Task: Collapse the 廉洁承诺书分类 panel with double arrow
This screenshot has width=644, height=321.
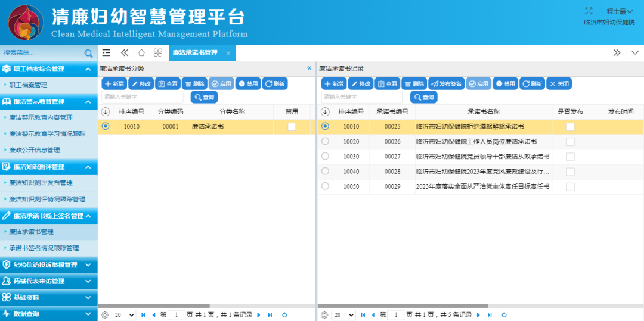Action: pyautogui.click(x=309, y=68)
